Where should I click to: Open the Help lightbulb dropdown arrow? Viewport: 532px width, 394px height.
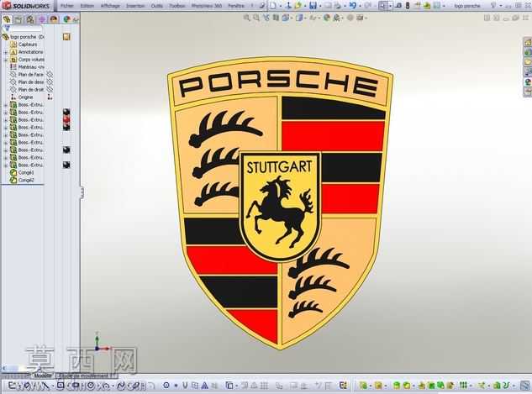[x=500, y=6]
